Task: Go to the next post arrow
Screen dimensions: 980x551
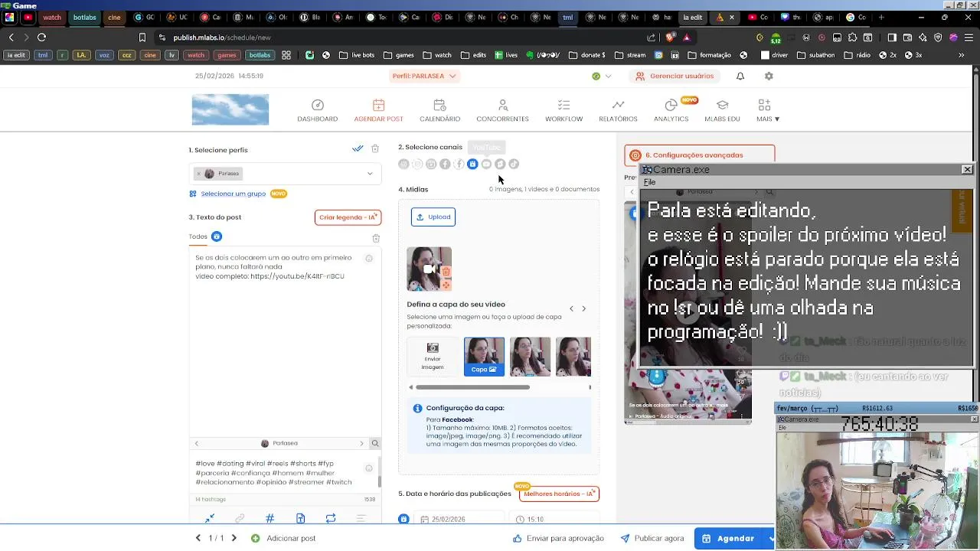Action: click(x=234, y=538)
